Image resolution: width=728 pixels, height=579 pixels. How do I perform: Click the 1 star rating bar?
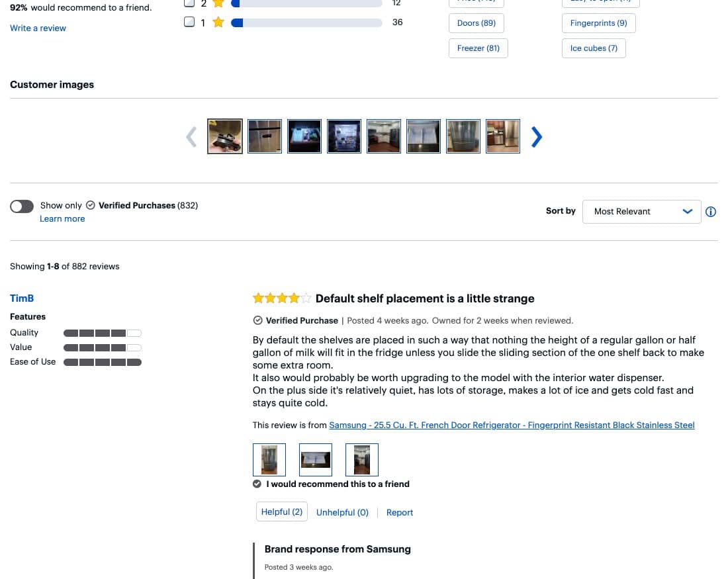point(306,23)
